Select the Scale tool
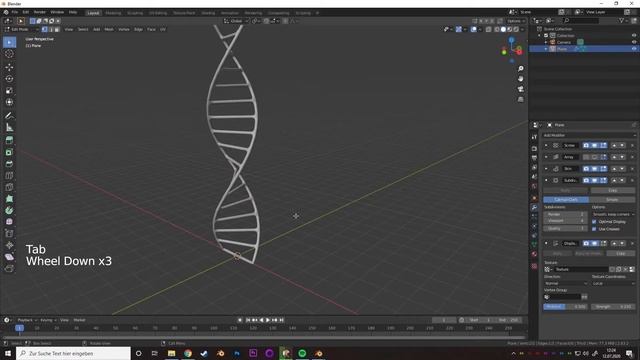Viewport: 640px width, 360px height. 9,91
